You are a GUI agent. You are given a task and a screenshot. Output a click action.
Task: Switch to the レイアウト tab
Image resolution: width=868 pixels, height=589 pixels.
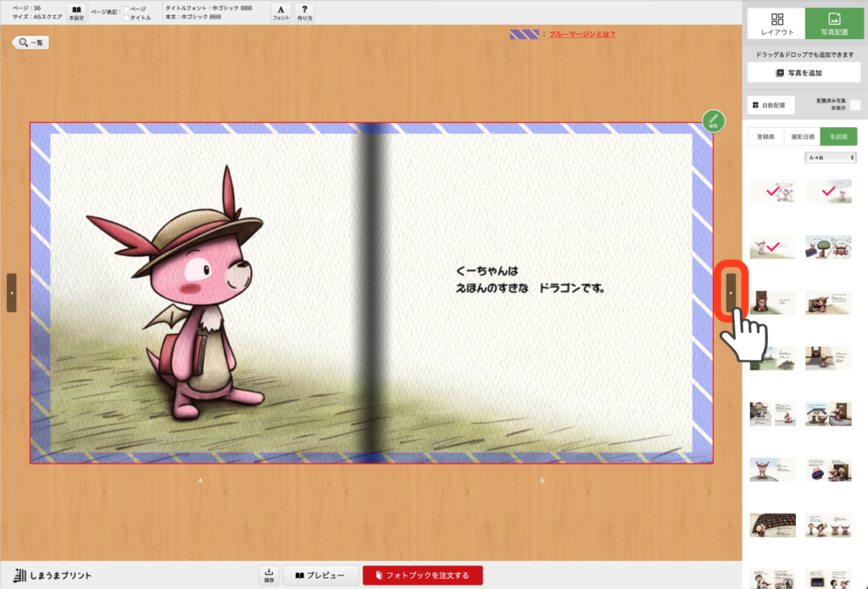tap(776, 23)
